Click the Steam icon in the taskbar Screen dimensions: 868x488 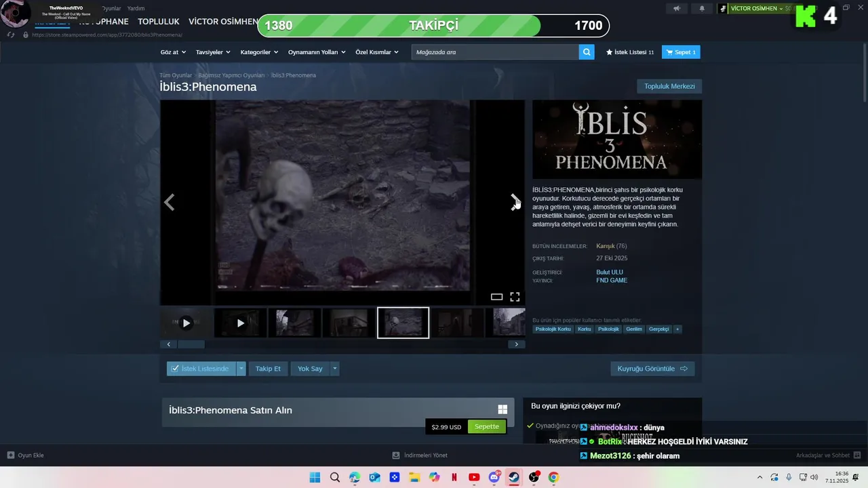pyautogui.click(x=514, y=477)
